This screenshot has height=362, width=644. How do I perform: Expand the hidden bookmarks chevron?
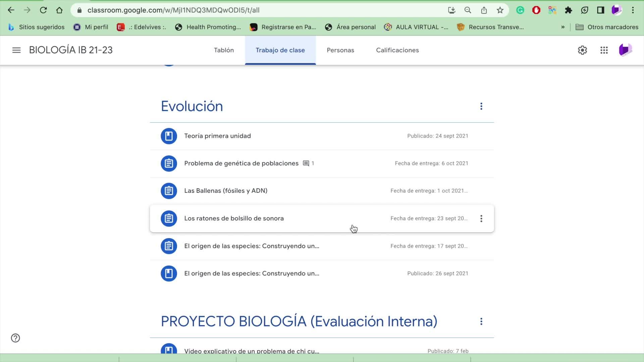[563, 27]
